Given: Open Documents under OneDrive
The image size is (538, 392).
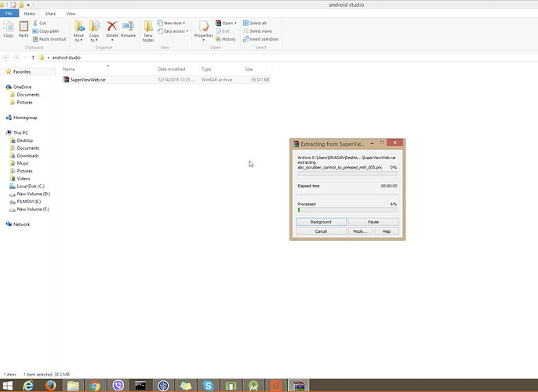Looking at the screenshot, I should [28, 95].
